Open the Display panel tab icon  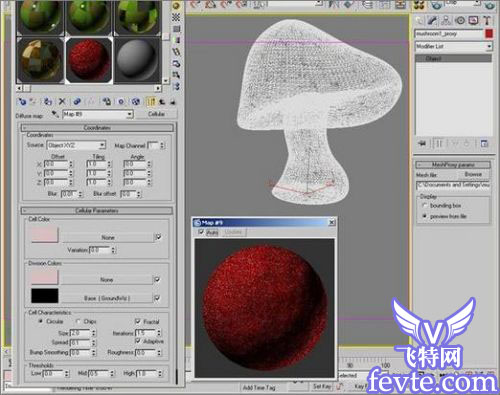(473, 20)
